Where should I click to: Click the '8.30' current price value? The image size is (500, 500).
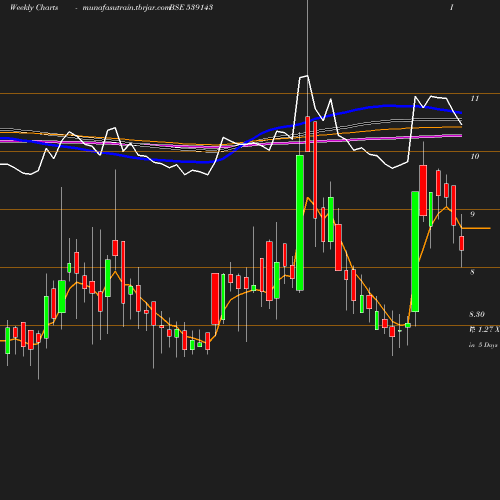(x=477, y=314)
